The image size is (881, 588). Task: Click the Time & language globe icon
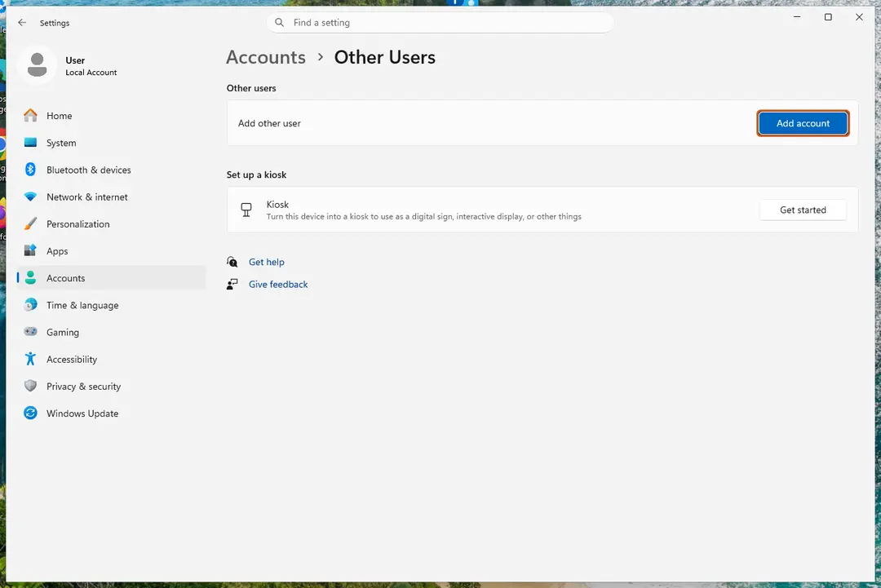(x=30, y=304)
